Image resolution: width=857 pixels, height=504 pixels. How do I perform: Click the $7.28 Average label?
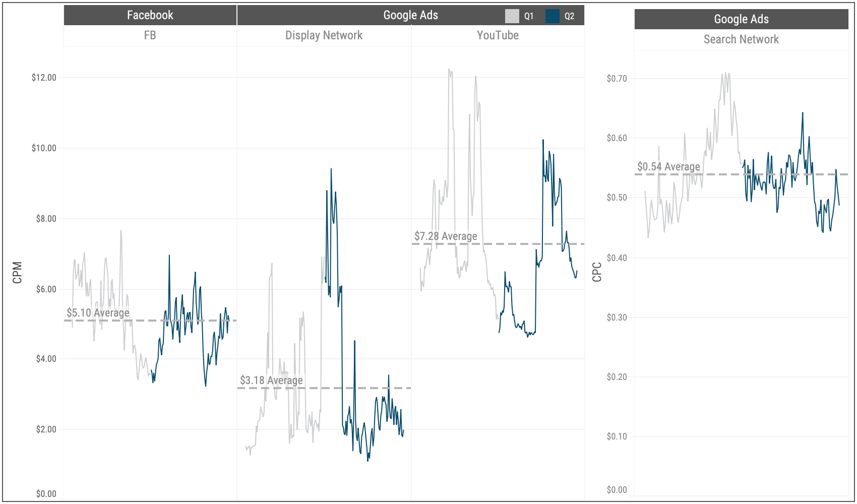(446, 236)
